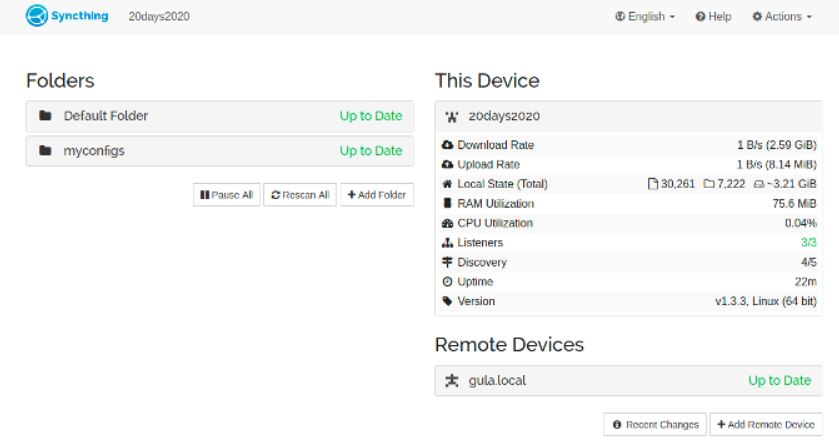Click Add Remote Device button
839x442 pixels.
coord(766,424)
